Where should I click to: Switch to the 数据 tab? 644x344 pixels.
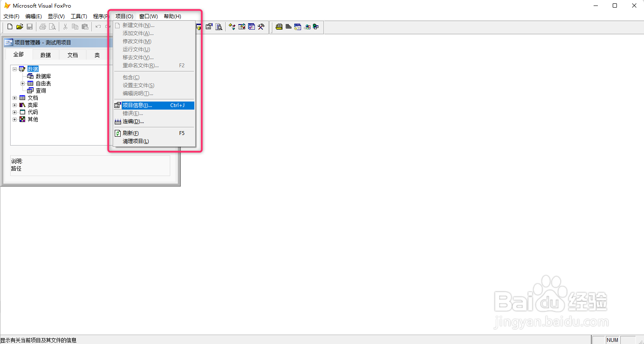[46, 55]
